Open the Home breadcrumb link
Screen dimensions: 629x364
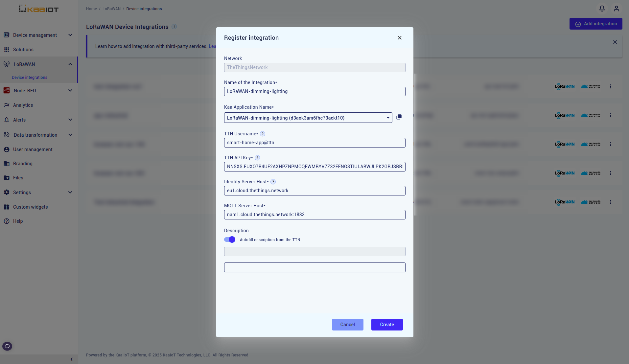(x=91, y=9)
